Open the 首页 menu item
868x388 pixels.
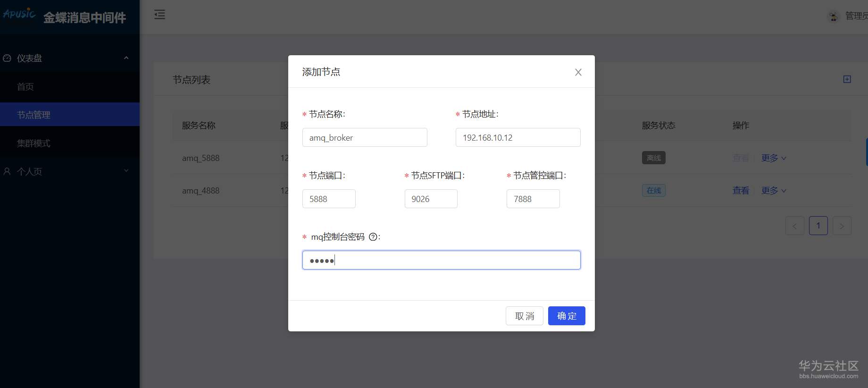click(70, 86)
